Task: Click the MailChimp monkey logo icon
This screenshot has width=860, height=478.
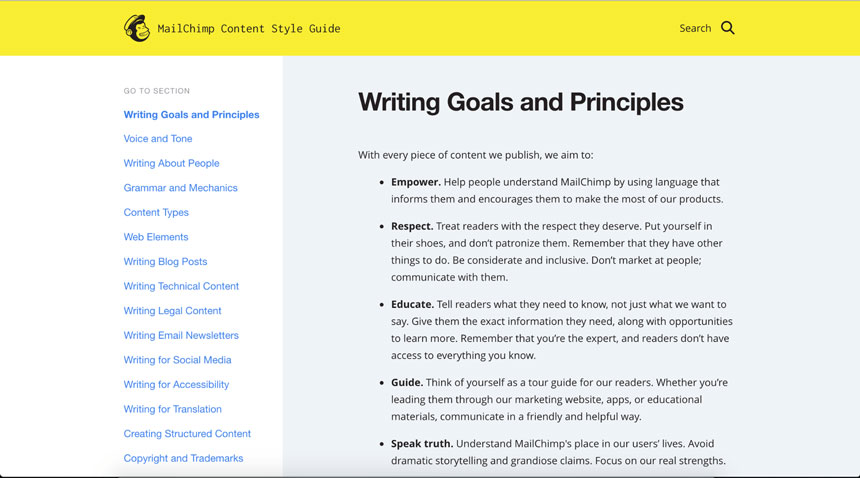Action: 137,28
